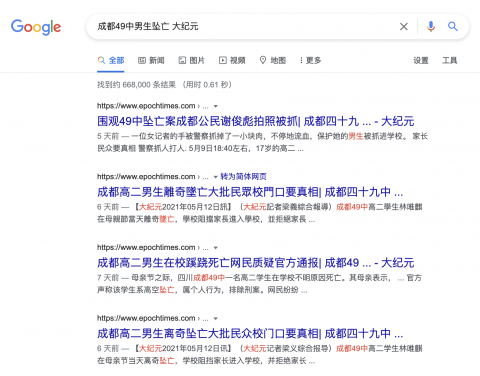Submit search with magnifier icon
This screenshot has width=480, height=376.
(452, 26)
